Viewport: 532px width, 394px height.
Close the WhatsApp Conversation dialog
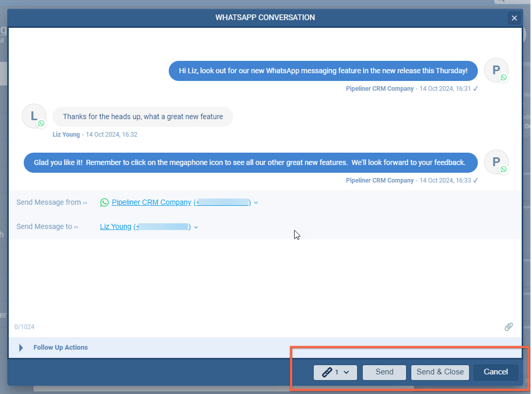click(x=514, y=18)
